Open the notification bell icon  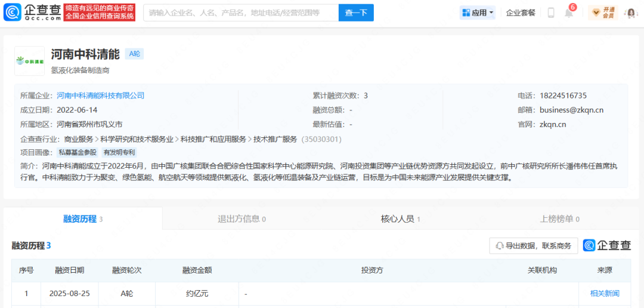(569, 13)
